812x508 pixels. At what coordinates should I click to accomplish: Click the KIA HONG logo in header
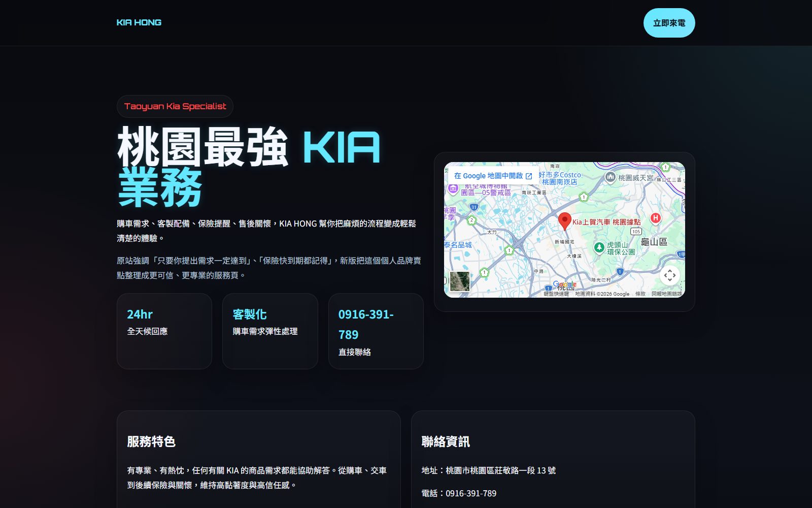(139, 22)
